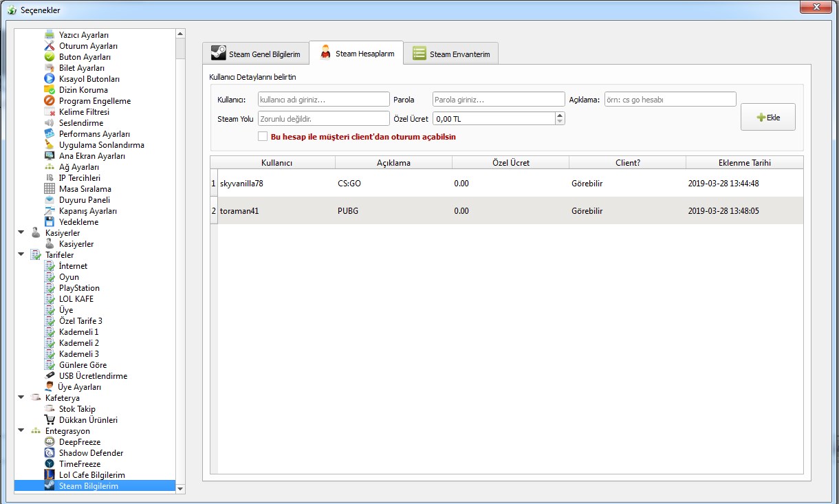Click the Dükkan Ürünleri shopping cart icon

tap(50, 420)
